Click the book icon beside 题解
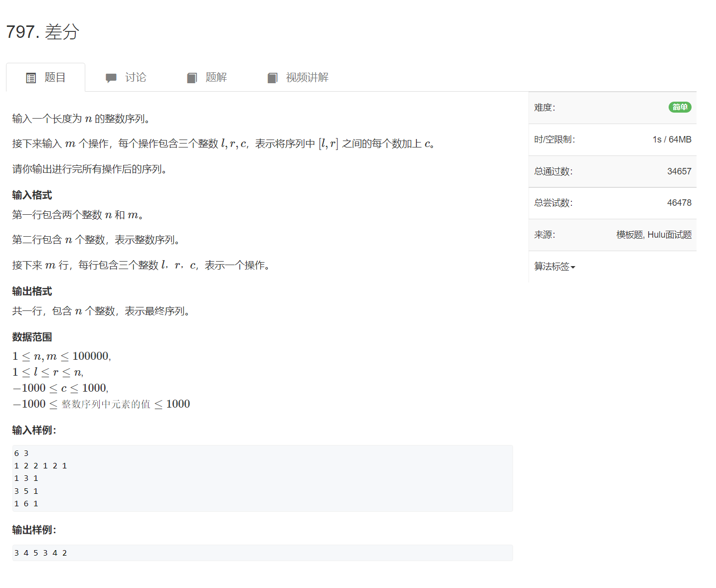The height and width of the screenshot is (588, 716). (192, 78)
